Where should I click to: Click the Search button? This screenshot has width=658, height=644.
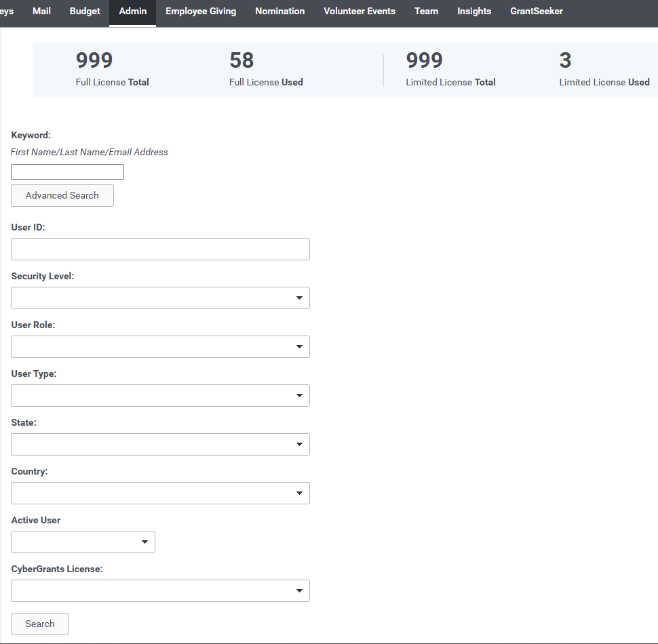[40, 624]
